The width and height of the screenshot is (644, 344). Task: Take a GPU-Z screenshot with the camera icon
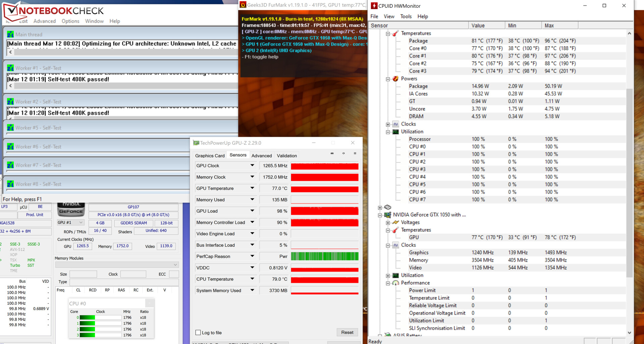[x=332, y=153]
